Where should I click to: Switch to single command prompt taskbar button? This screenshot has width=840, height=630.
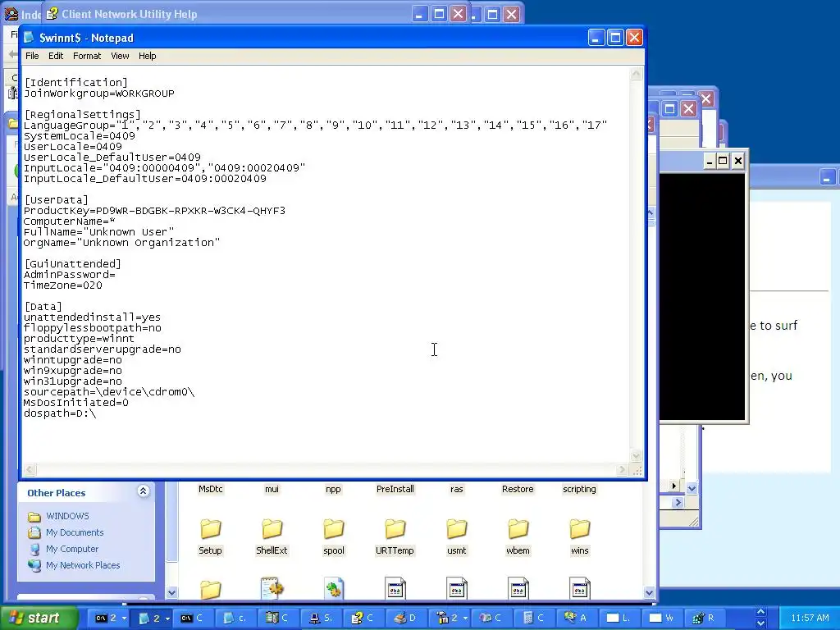click(x=192, y=618)
